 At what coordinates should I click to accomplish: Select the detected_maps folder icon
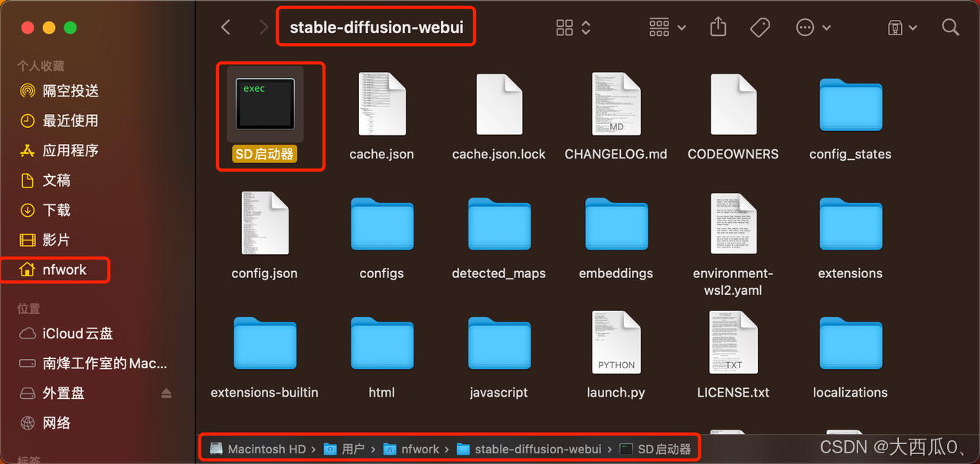[499, 224]
